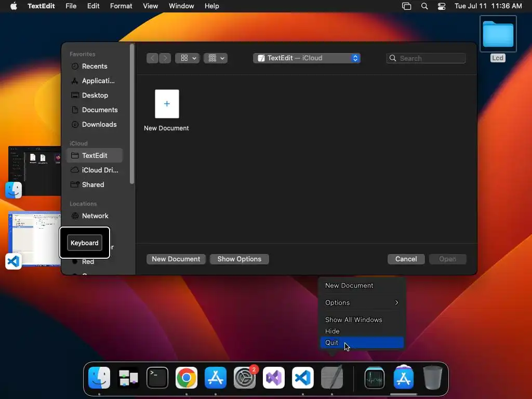Click the Cancel button
The image size is (532, 399).
[406, 259]
